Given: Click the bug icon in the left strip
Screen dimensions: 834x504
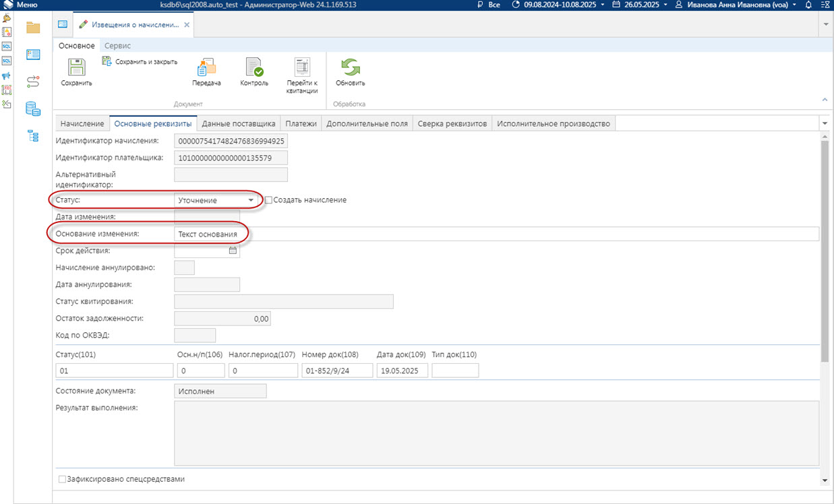Looking at the screenshot, I should coord(6,18).
